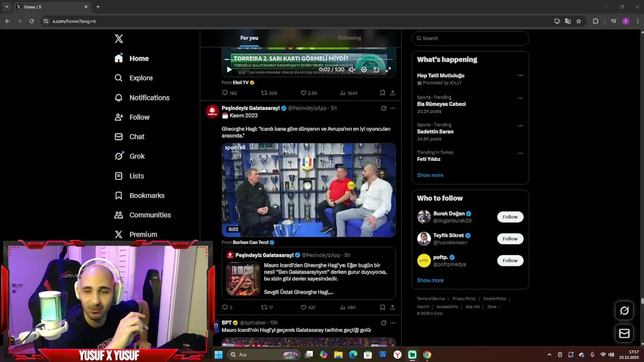
Task: Follow poftp.
Action: click(510, 260)
